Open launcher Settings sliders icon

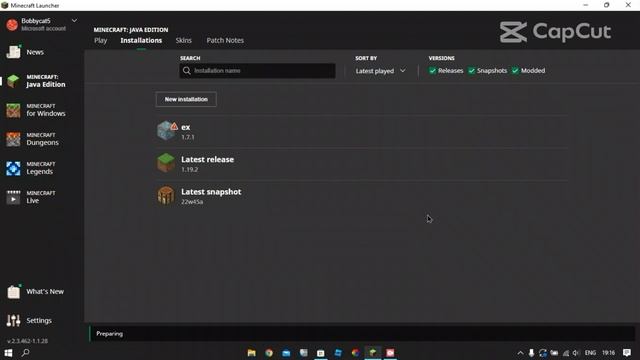tap(13, 320)
